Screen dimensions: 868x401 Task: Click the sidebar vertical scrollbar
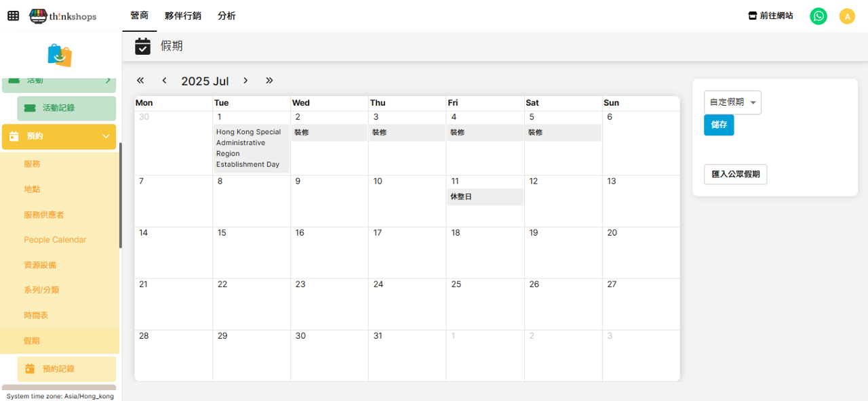(x=121, y=195)
